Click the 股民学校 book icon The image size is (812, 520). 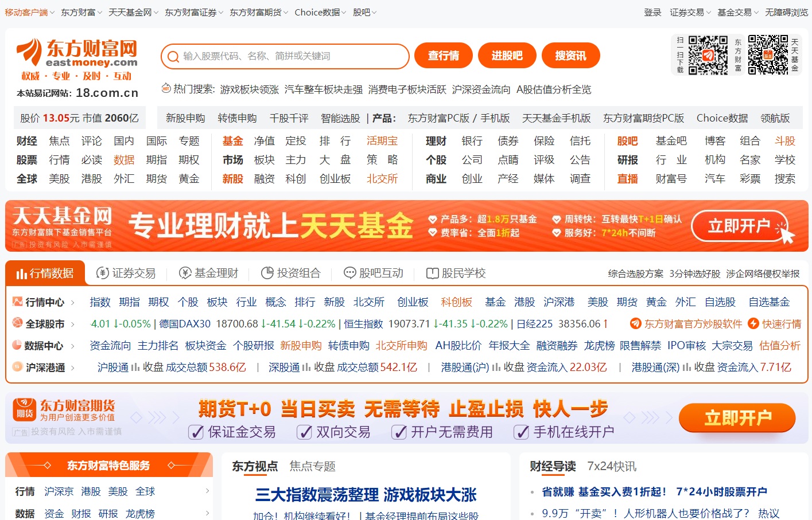click(x=433, y=273)
